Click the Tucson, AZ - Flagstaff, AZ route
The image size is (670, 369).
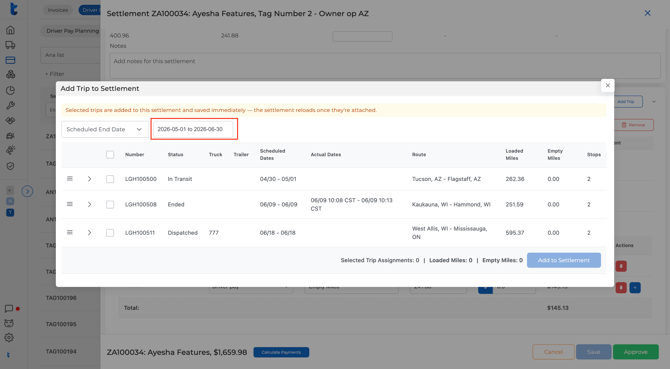click(446, 179)
